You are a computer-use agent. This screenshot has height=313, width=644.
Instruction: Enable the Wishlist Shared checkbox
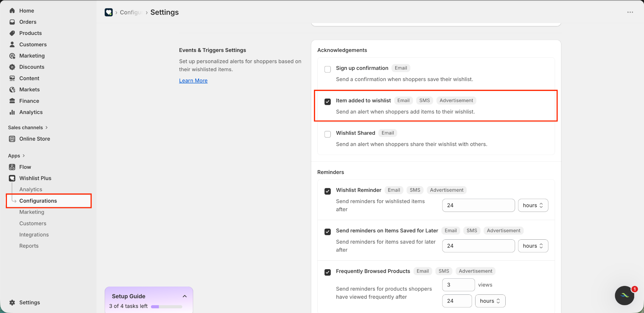(x=328, y=134)
